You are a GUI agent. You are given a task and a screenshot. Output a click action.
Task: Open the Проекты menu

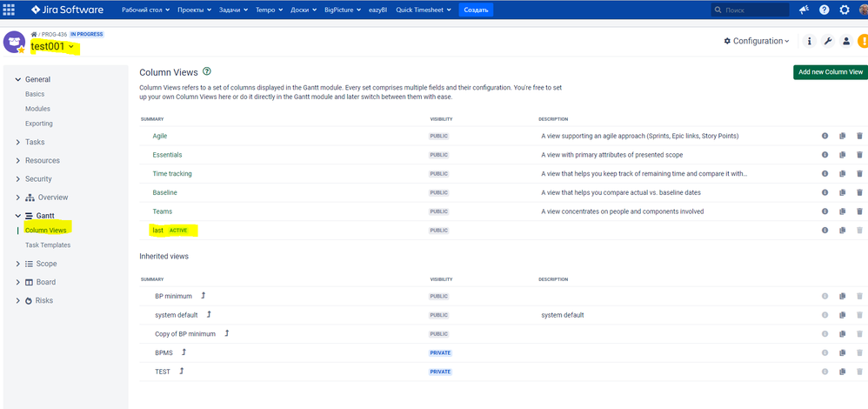point(194,10)
